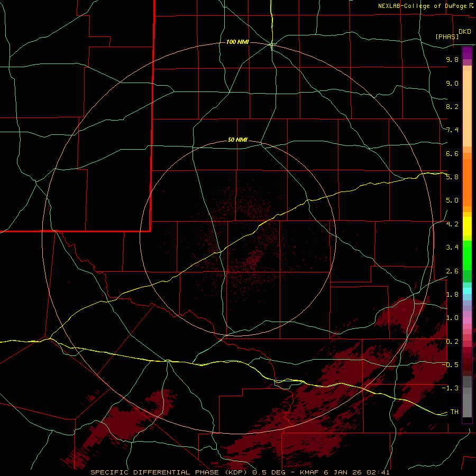The width and height of the screenshot is (476, 476).
Task: Click the bright yellow color bar segment
Action: click(x=467, y=226)
